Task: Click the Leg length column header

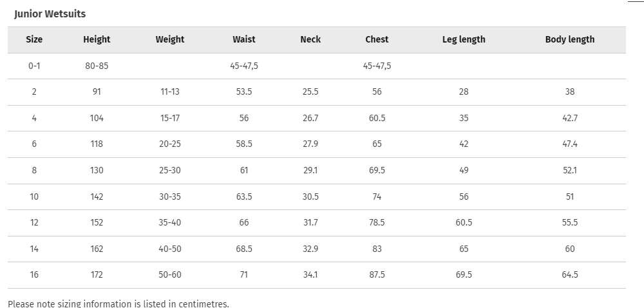Action: pyautogui.click(x=464, y=39)
